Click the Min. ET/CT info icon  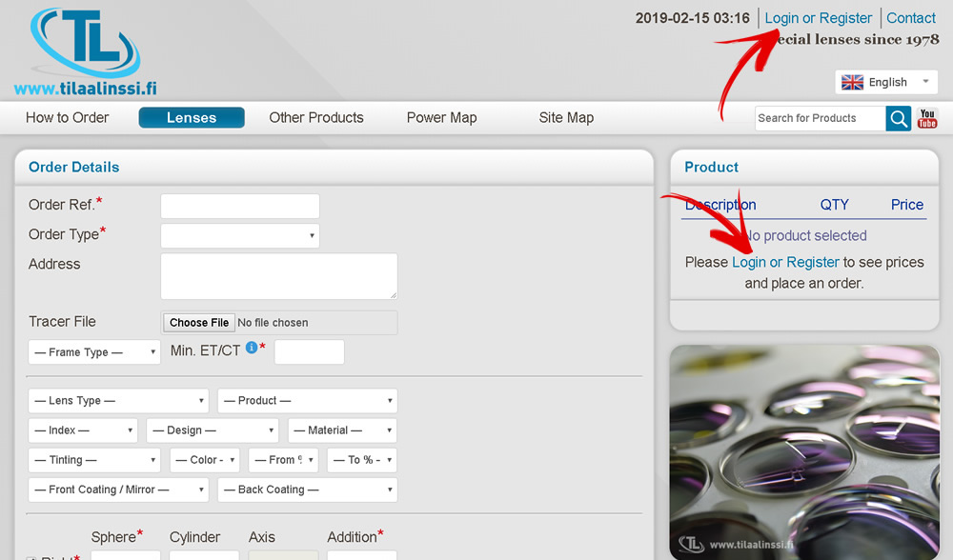(x=252, y=349)
